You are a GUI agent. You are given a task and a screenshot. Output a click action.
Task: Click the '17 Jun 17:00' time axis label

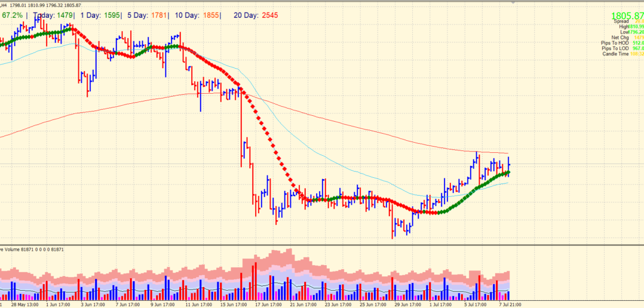tap(269, 305)
